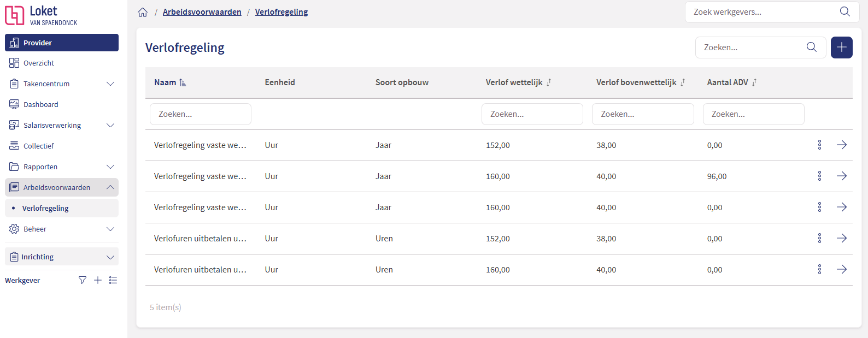Click the 96,00 ADV value
The height and width of the screenshot is (338, 868).
(717, 176)
